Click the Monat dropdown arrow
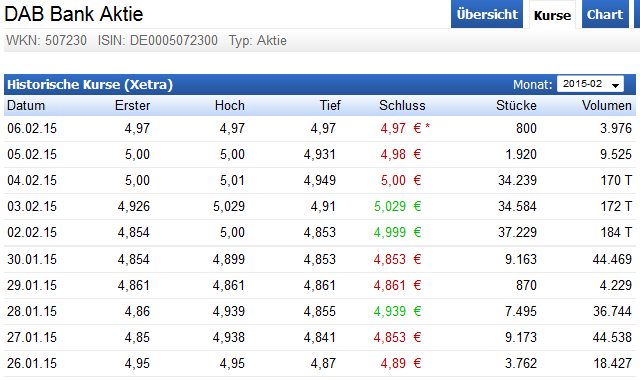Screen dimensions: 640x380 (615, 85)
